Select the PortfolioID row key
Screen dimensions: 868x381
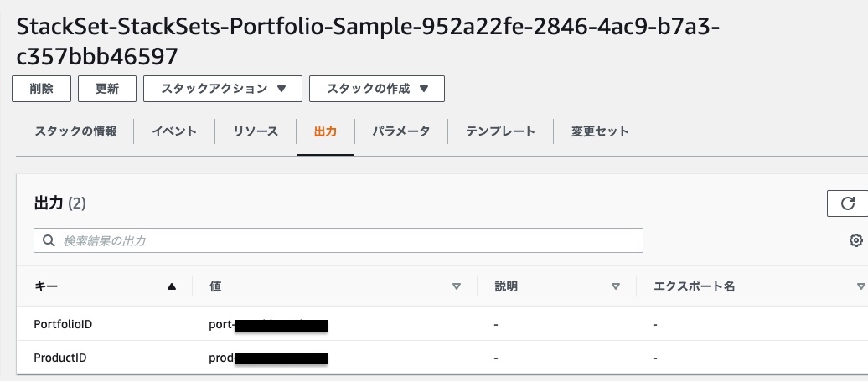click(x=63, y=325)
